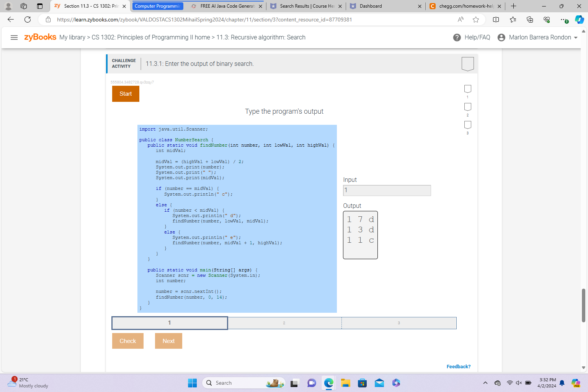588x392 pixels.
Task: Click the Help/FAQ question mark icon
Action: (457, 37)
